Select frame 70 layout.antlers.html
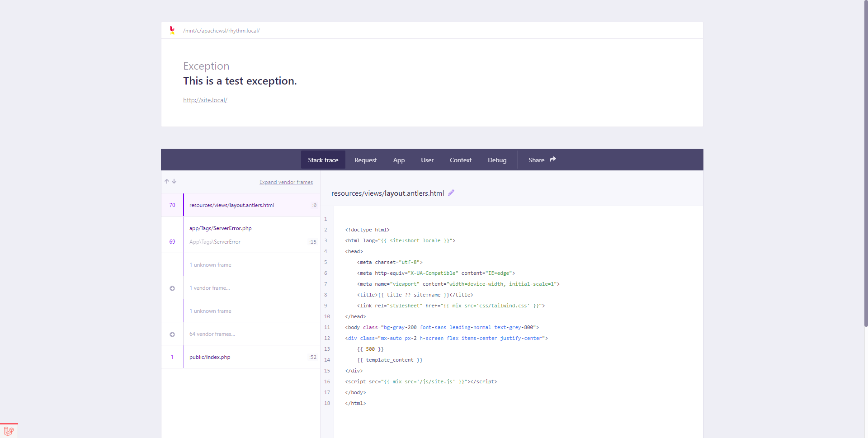The image size is (868, 438). pos(241,205)
